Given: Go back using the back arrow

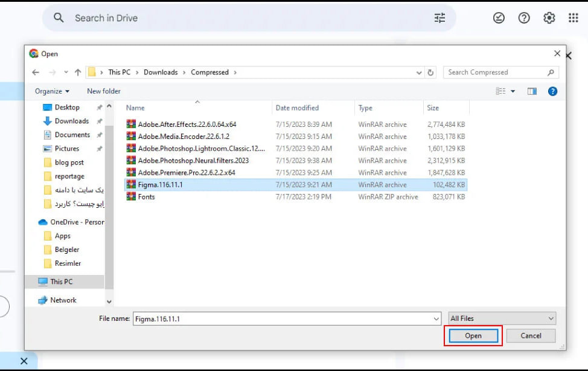Looking at the screenshot, I should coord(36,73).
